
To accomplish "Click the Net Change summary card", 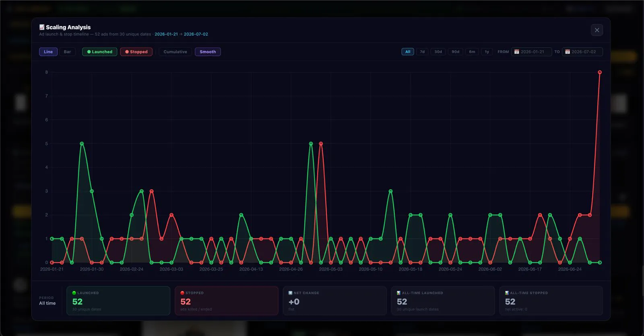I will click(x=335, y=301).
